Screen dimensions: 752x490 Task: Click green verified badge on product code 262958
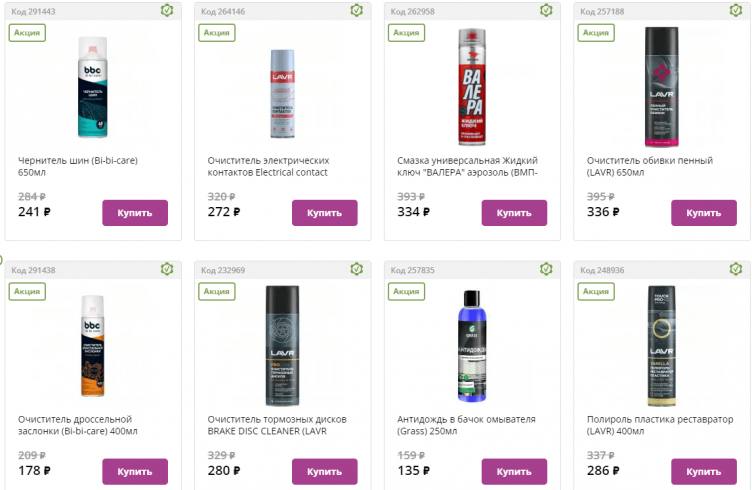coord(546,11)
